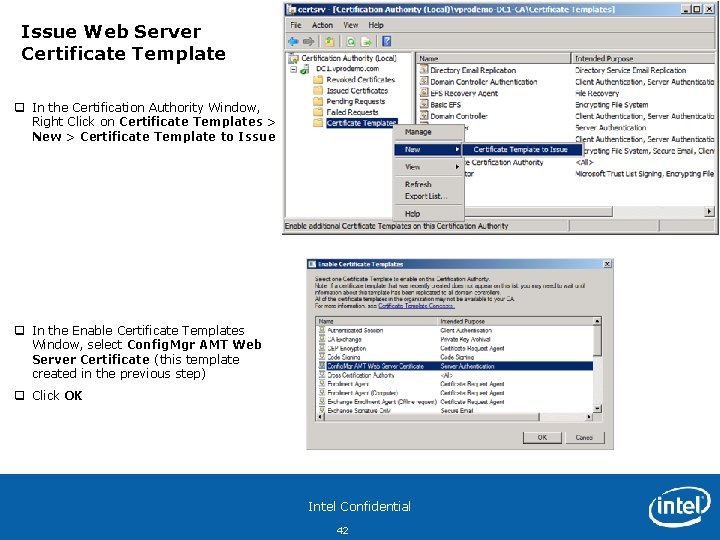
Task: Click the Issued Certificates folder icon
Action: [x=318, y=91]
